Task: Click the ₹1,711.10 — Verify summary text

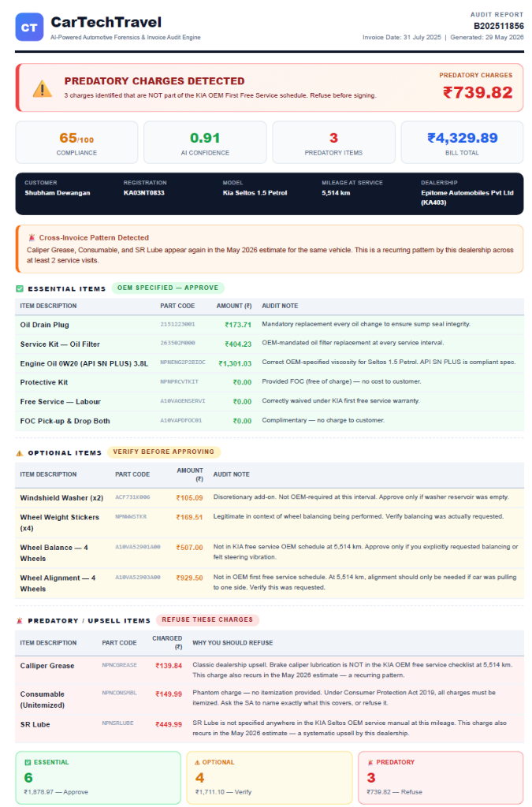Action: [223, 792]
